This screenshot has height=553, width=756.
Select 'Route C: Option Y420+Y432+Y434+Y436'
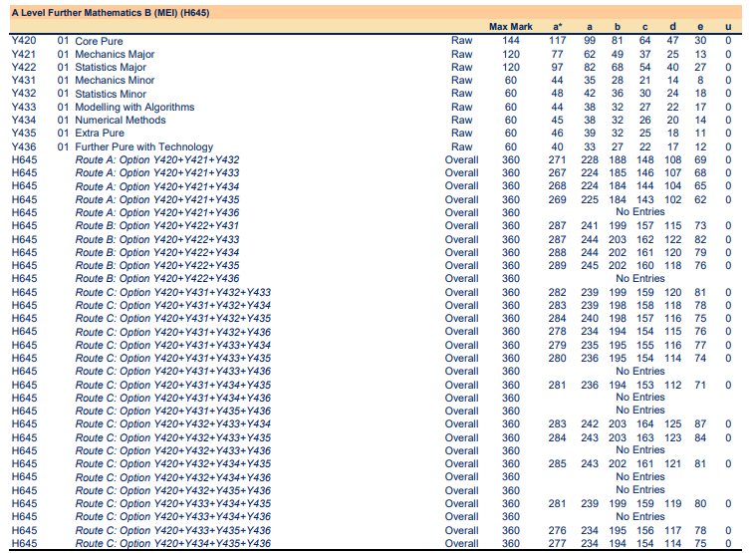pyautogui.click(x=173, y=477)
